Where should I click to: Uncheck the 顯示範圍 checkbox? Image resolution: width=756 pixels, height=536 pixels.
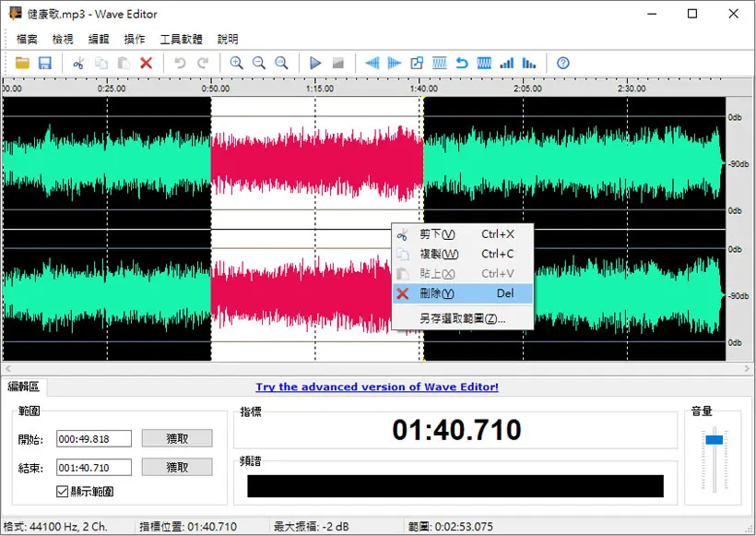coord(62,491)
